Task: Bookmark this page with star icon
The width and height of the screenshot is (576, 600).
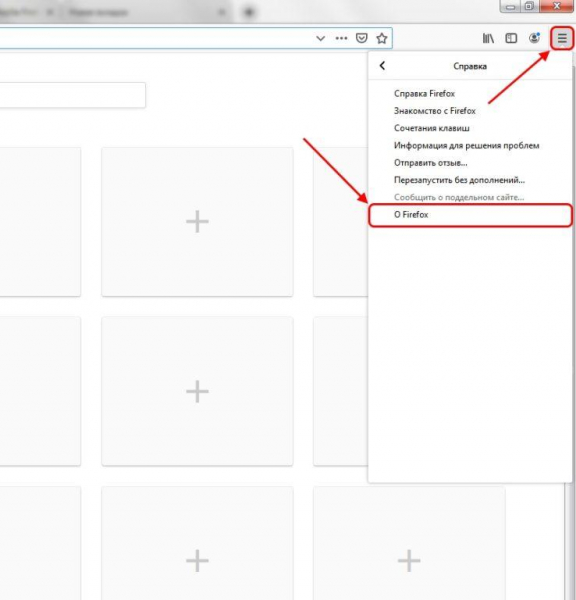Action: click(382, 38)
